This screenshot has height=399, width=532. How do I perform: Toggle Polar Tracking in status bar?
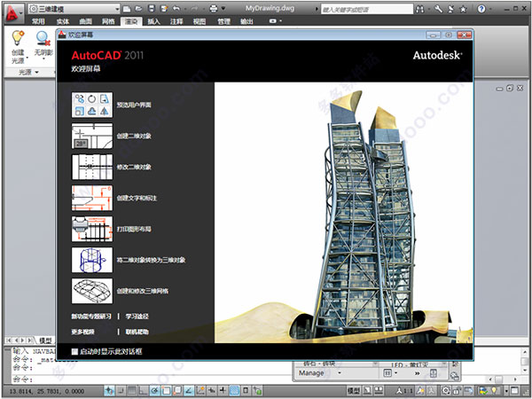coord(154,391)
